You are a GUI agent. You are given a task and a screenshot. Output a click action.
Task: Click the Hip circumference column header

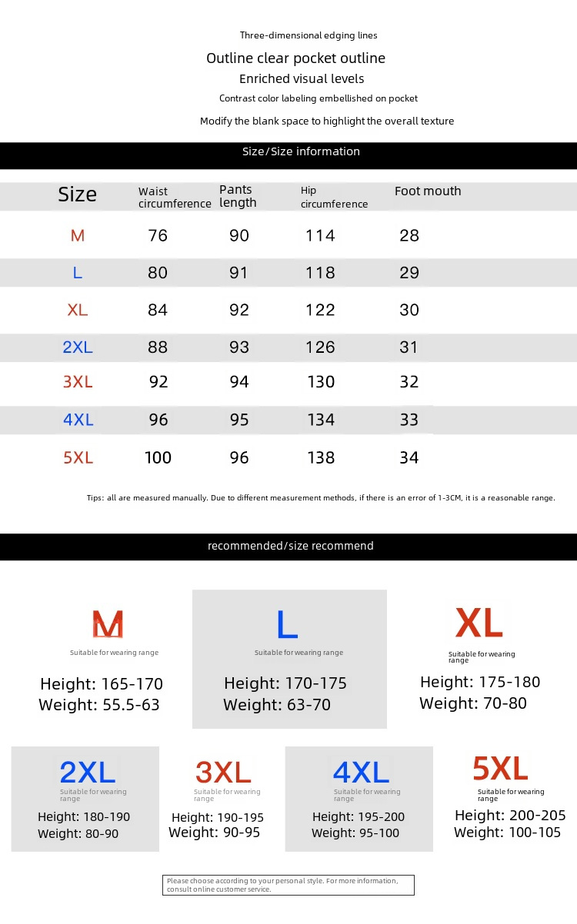[x=334, y=197]
